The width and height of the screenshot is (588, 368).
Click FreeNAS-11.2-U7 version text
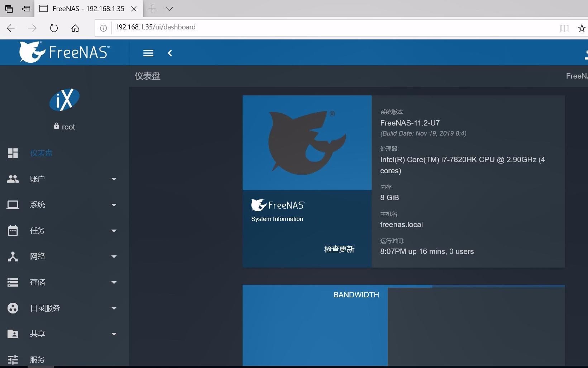click(410, 123)
